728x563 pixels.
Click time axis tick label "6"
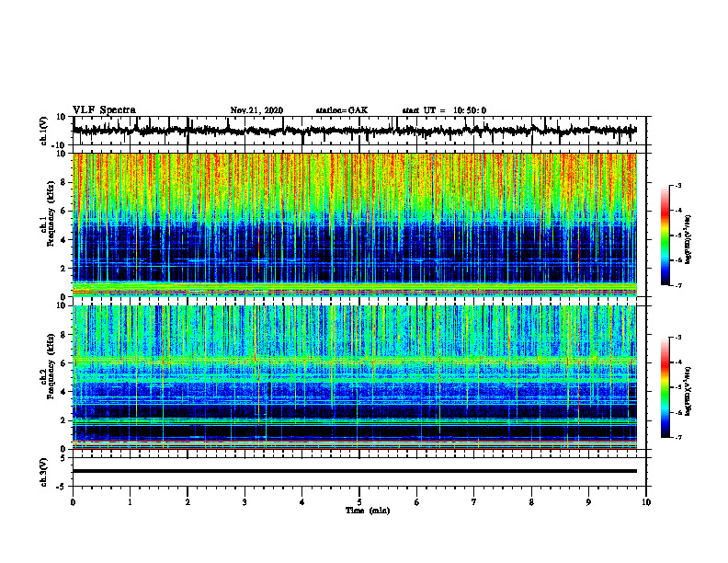(x=417, y=502)
